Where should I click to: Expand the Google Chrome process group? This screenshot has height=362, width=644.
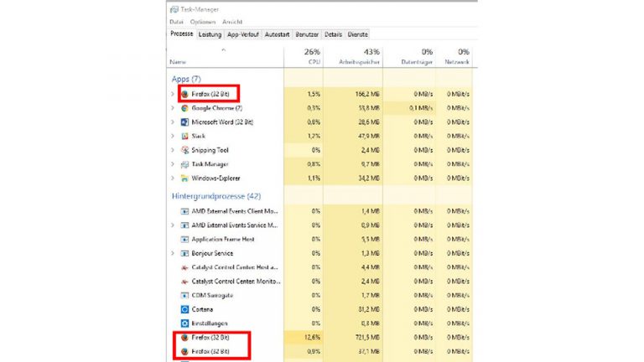click(173, 108)
